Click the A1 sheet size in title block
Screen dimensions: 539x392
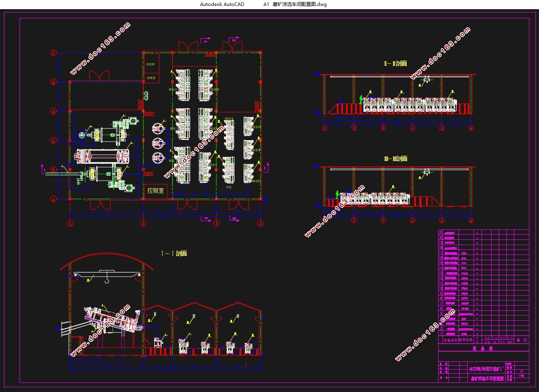521,371
